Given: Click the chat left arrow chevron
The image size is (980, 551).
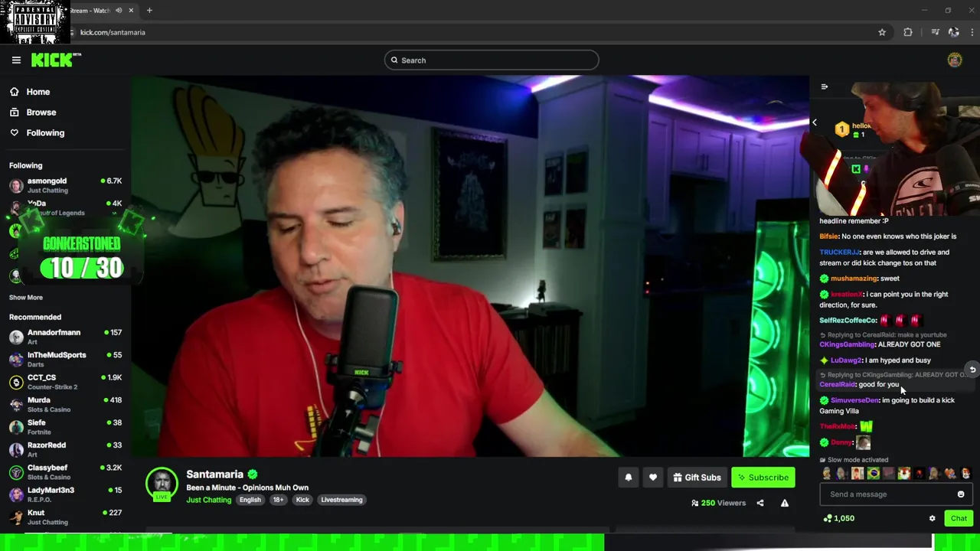Looking at the screenshot, I should click(815, 122).
